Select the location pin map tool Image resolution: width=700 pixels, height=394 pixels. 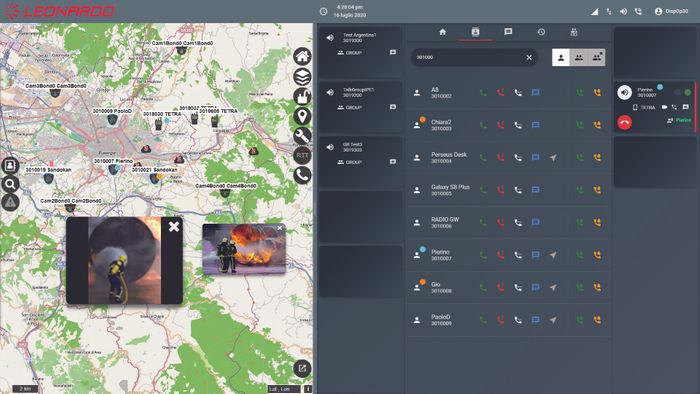[302, 116]
